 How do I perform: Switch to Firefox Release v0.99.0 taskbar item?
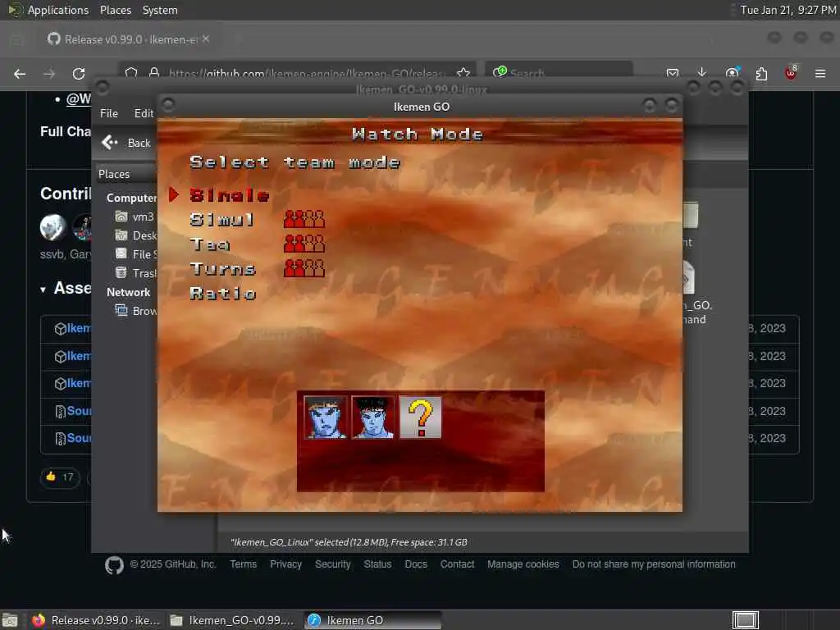coord(95,620)
